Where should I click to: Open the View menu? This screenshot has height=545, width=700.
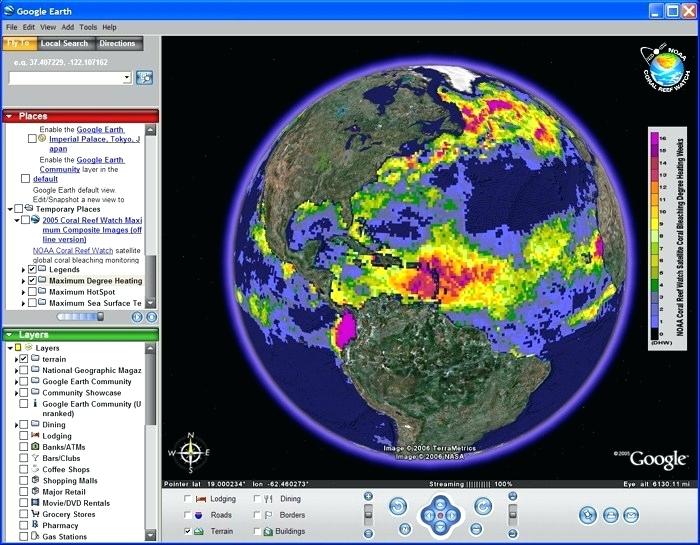48,27
